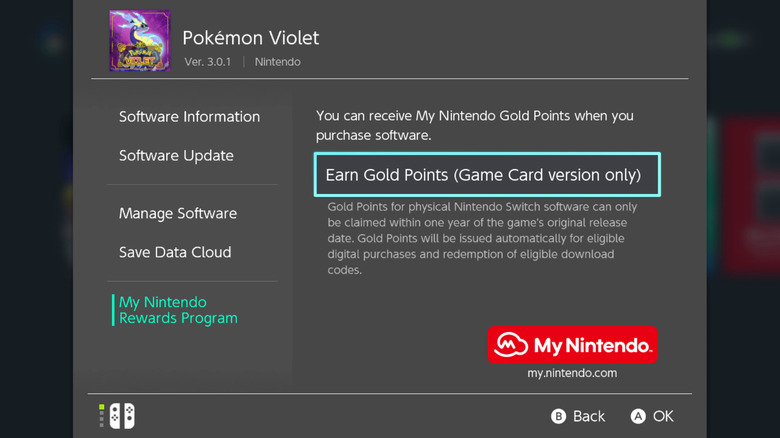Open Software Information in the sidebar
This screenshot has height=438, width=780.
click(189, 117)
